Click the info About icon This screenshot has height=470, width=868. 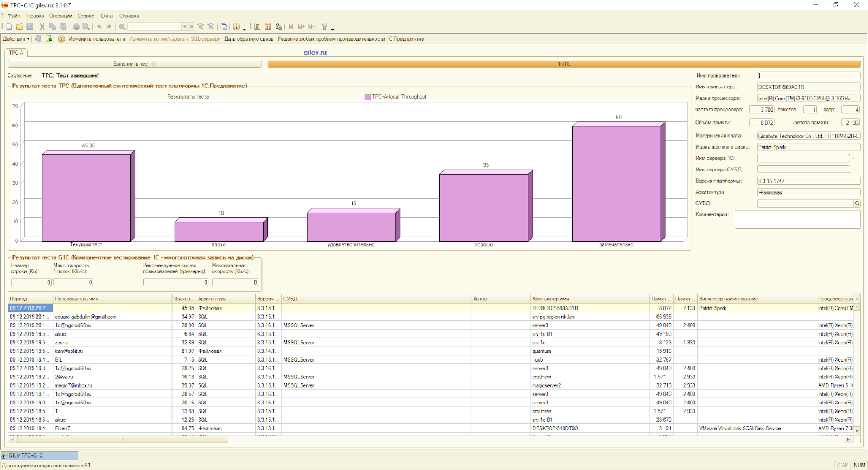(x=236, y=27)
